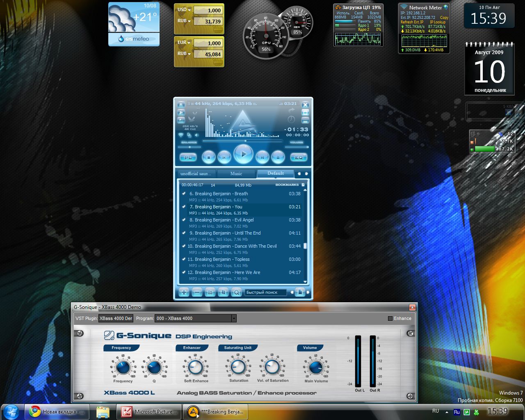Image resolution: width=525 pixels, height=420 pixels.
Task: Skip to previous track in AIMP
Action: tap(224, 156)
